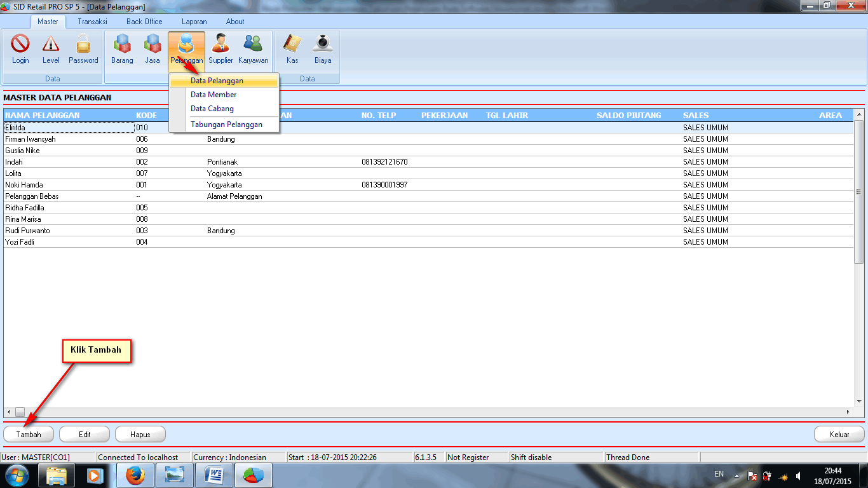Open the Password padlock icon

pyautogui.click(x=83, y=50)
